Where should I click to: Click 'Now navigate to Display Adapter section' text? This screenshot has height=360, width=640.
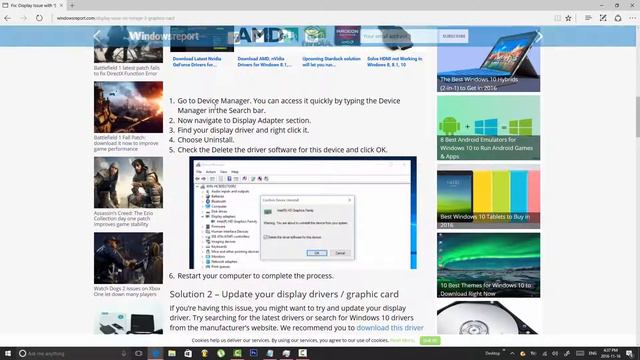click(x=244, y=120)
